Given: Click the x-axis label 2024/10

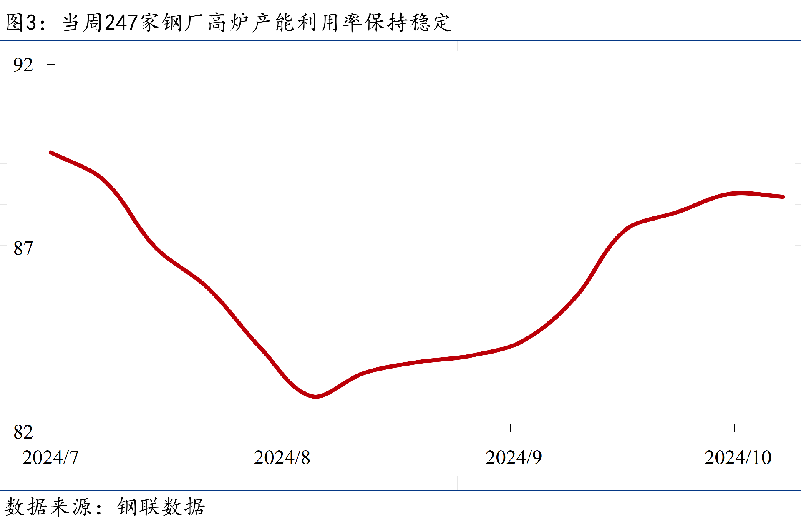Looking at the screenshot, I should pos(738,458).
